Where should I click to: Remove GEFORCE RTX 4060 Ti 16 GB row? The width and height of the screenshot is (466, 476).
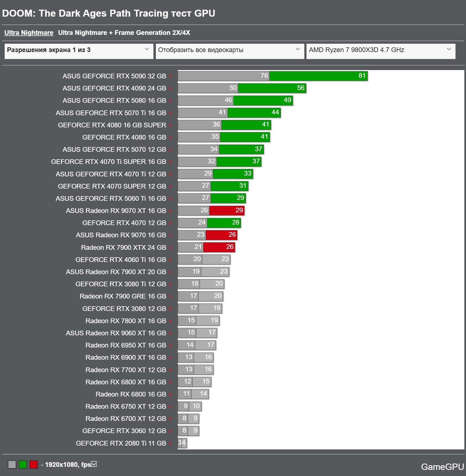tap(170, 260)
